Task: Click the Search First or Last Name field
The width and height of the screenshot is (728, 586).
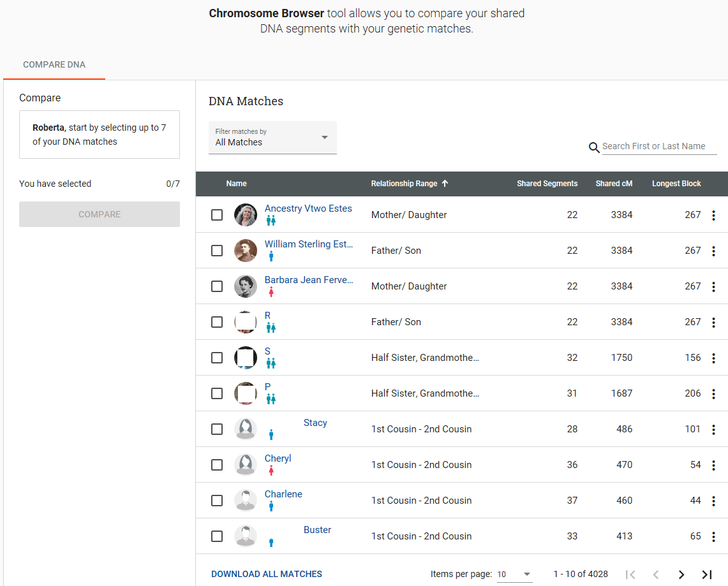Action: [658, 147]
